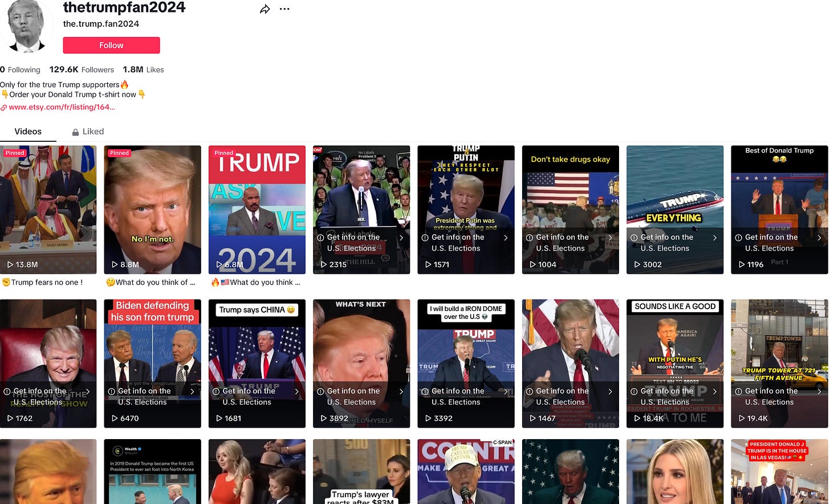Viewport: 830px width, 504px height.
Task: Click info icon on the 1681-view video banner
Action: pyautogui.click(x=216, y=392)
